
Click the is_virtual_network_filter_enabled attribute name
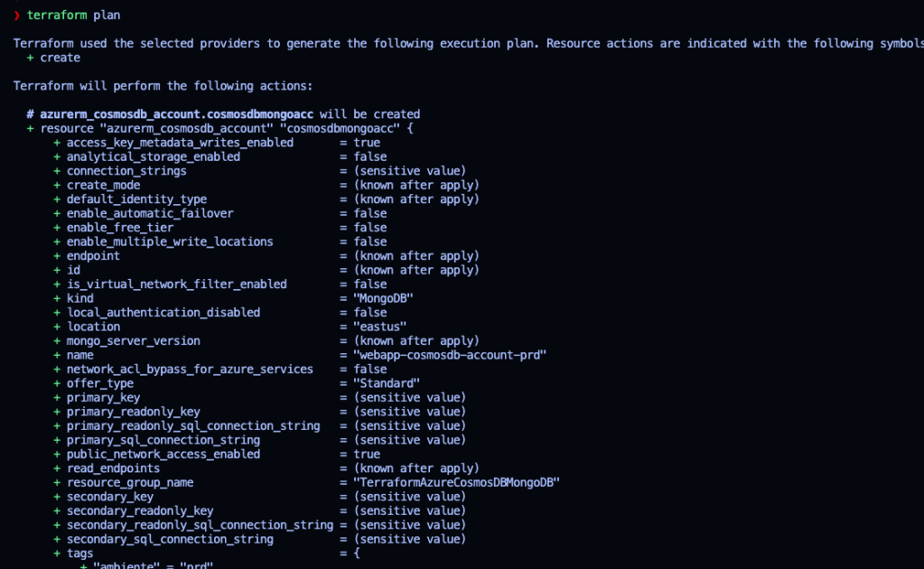coord(176,284)
